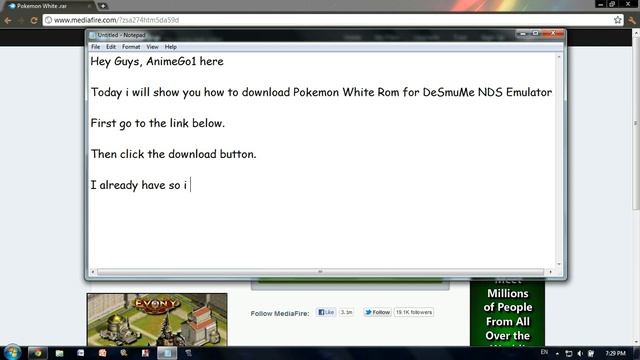Click the browser Back arrow
Viewport: 640px width, 360px height.
8,20
